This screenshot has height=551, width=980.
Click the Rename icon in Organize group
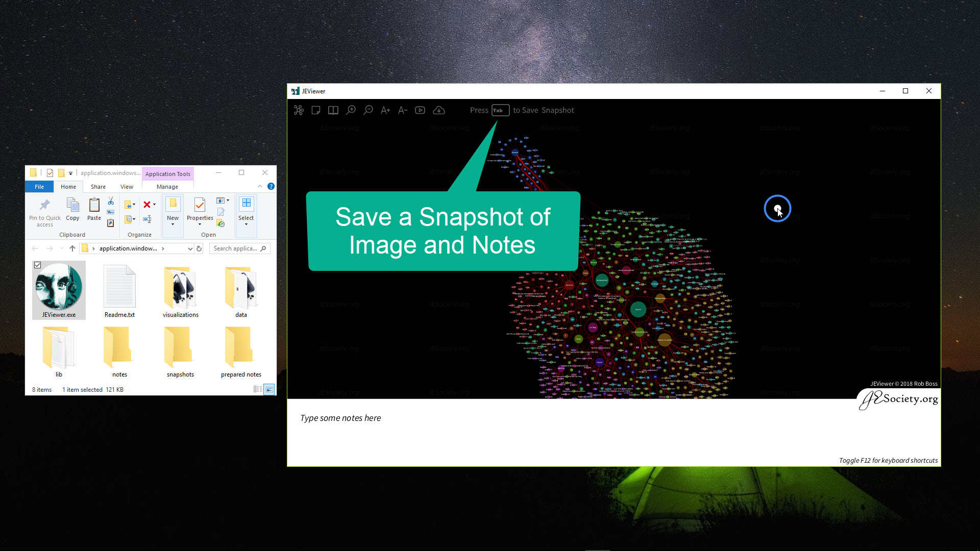(x=147, y=219)
